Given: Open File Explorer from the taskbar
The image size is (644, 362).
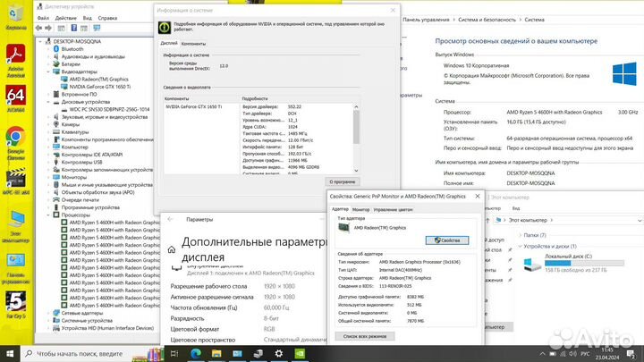Looking at the screenshot, I should (216, 353).
